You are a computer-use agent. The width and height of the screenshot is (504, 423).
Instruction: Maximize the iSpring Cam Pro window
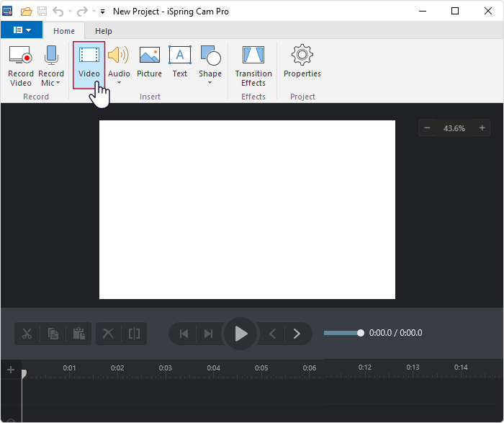tap(455, 11)
